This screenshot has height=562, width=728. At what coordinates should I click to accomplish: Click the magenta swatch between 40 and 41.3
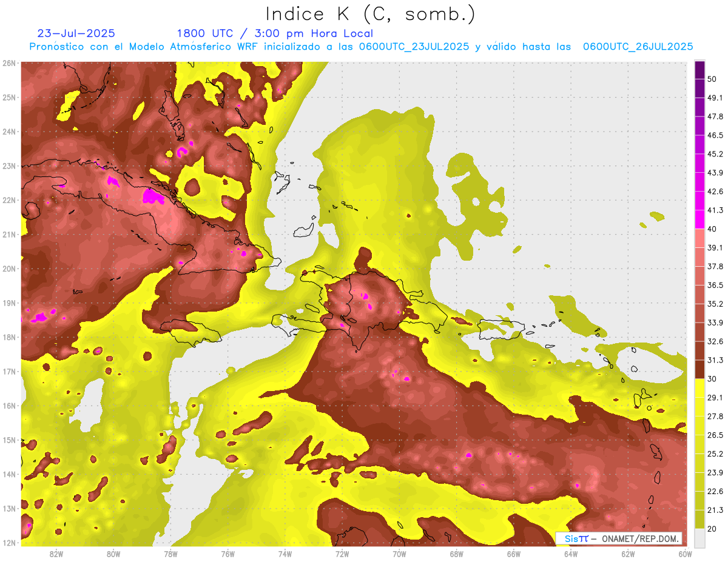point(699,219)
